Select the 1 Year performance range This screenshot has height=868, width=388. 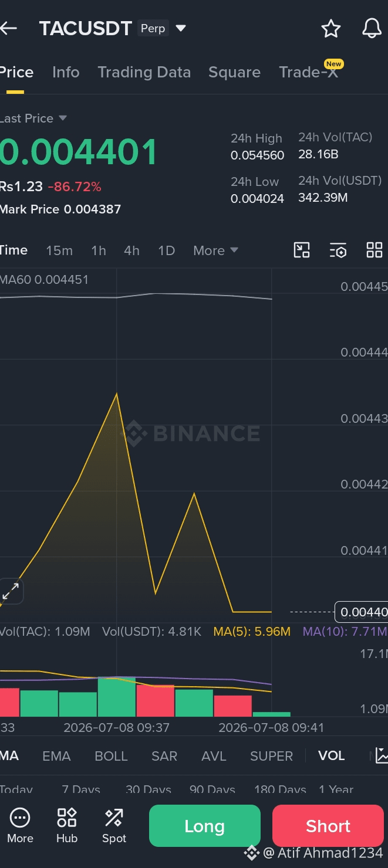(336, 789)
